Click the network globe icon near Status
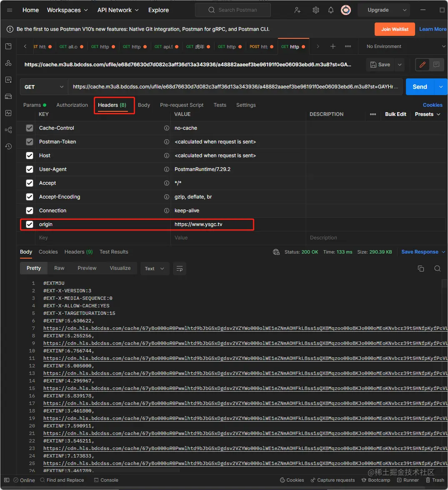Screen dimensions: 448x490 click(276, 252)
